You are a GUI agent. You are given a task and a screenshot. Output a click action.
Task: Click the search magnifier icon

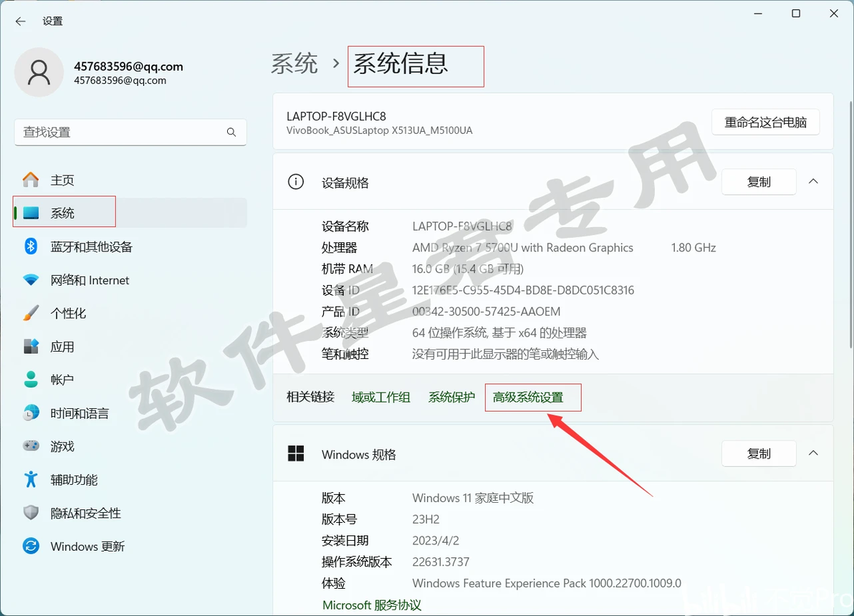[231, 133]
